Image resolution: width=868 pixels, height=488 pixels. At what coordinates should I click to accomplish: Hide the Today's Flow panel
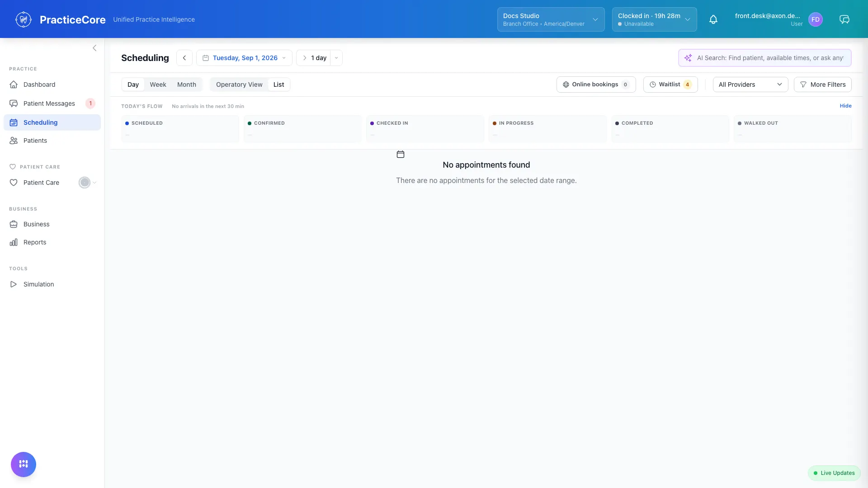(845, 106)
